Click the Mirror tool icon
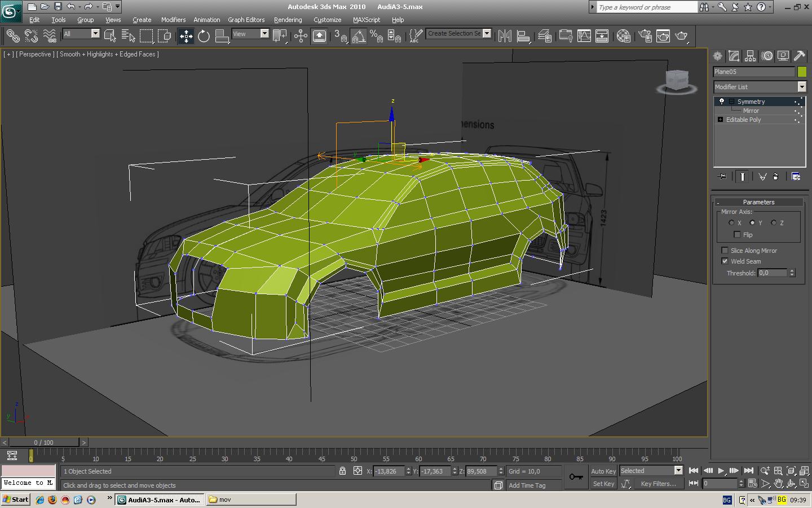812x508 pixels. (505, 36)
